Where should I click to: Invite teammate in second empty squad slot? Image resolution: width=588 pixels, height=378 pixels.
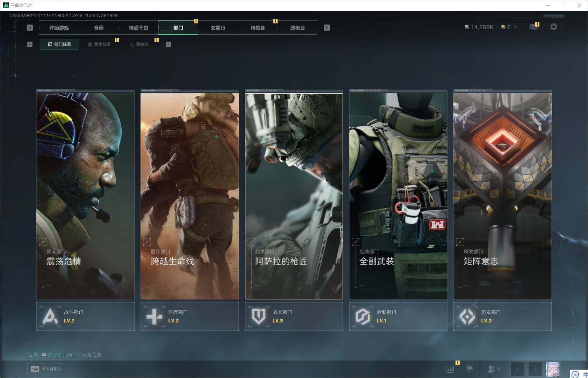535,369
